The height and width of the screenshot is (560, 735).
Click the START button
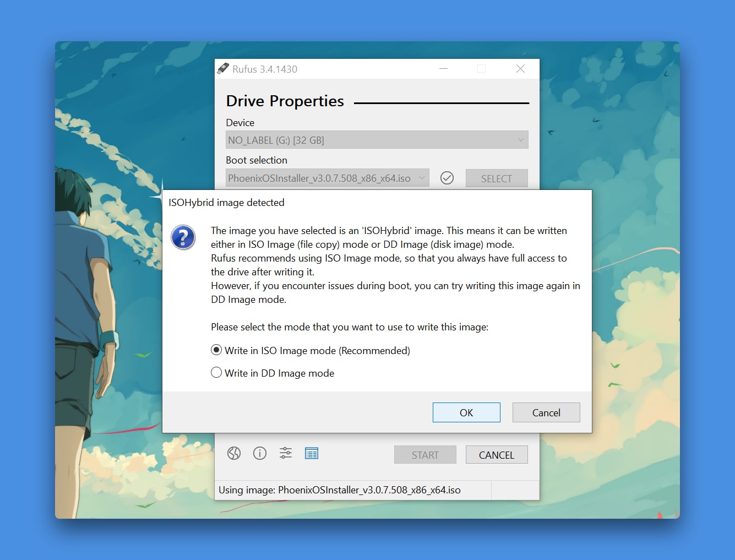pos(425,455)
